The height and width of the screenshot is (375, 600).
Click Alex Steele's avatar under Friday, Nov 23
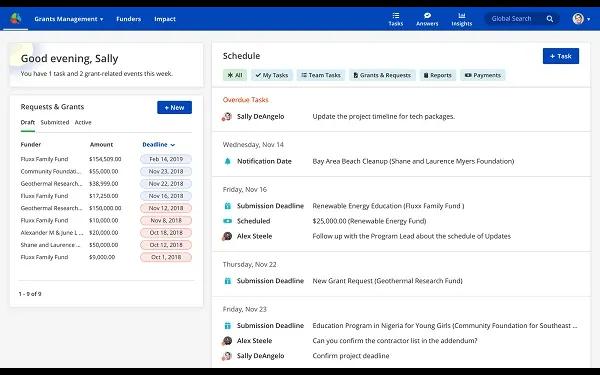pyautogui.click(x=227, y=341)
